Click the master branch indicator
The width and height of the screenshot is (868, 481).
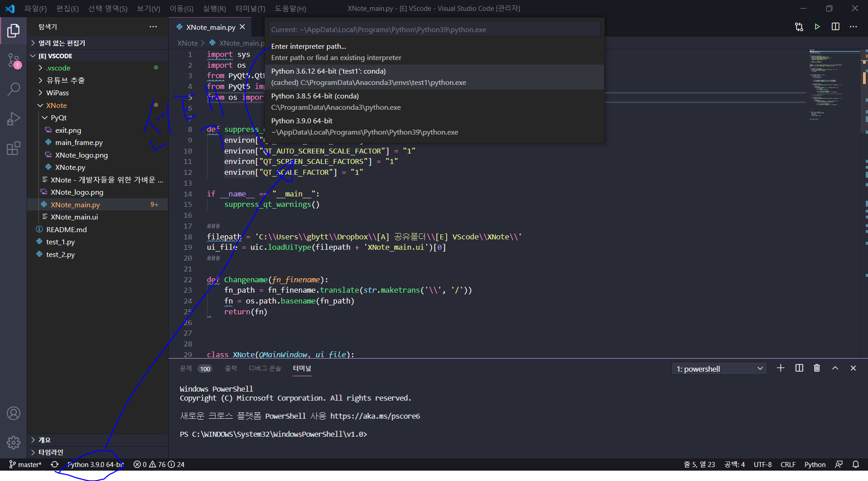pyautogui.click(x=25, y=464)
